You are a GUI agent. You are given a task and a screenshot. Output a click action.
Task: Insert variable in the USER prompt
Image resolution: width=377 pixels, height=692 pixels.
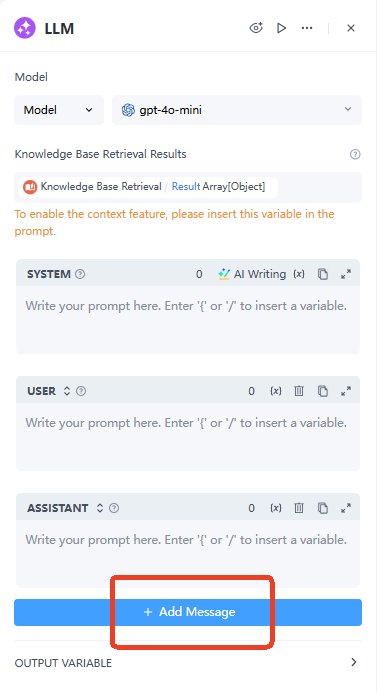(x=276, y=391)
